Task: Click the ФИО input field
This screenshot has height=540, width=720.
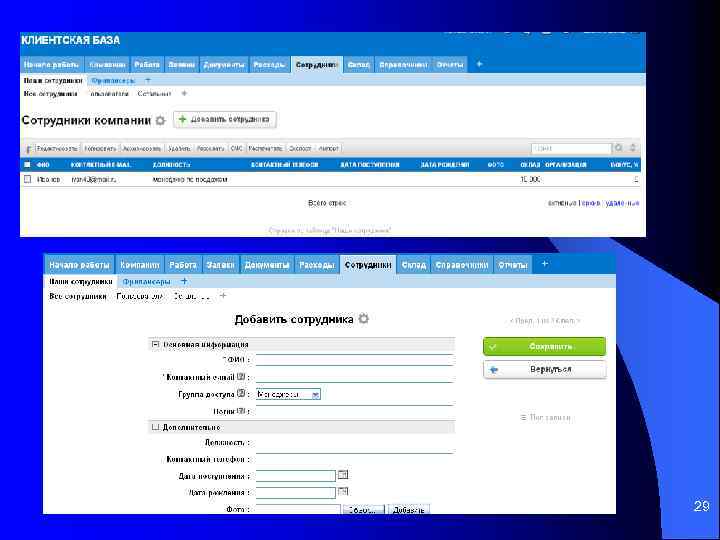Action: pyautogui.click(x=355, y=360)
